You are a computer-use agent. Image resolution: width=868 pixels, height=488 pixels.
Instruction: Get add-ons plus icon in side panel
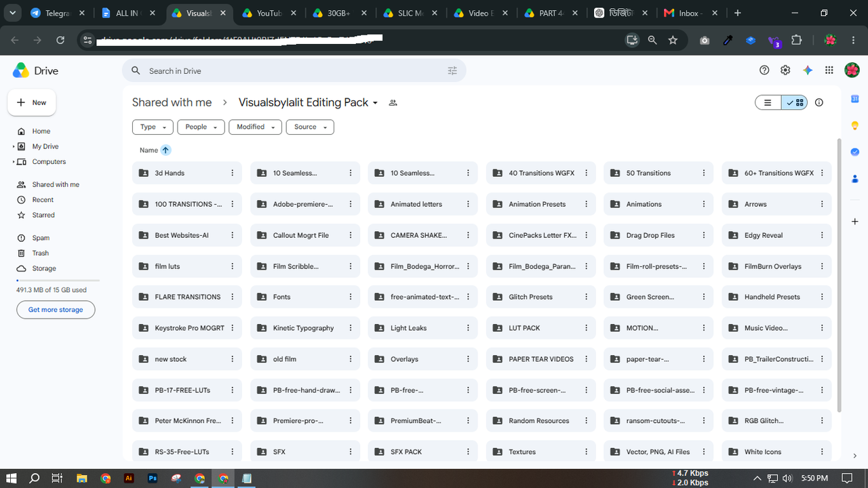(x=855, y=222)
